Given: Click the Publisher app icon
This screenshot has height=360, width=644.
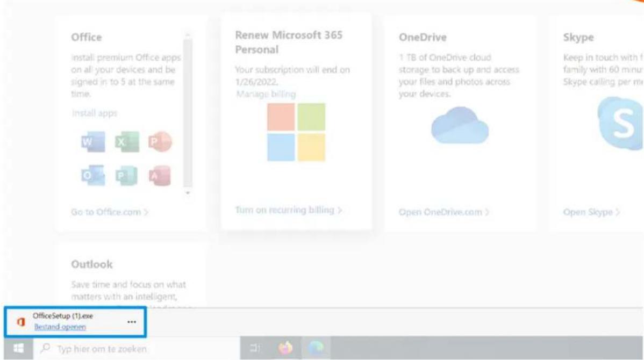Looking at the screenshot, I should pos(126,176).
